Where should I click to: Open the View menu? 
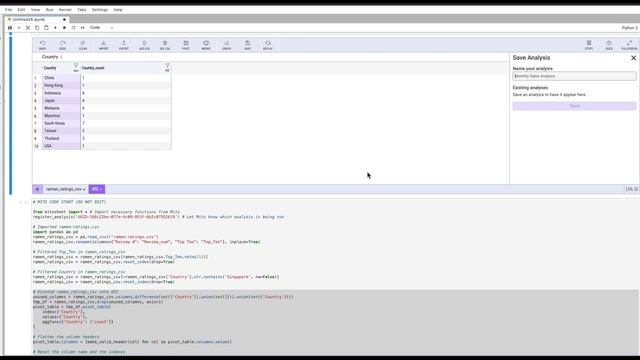tap(36, 9)
